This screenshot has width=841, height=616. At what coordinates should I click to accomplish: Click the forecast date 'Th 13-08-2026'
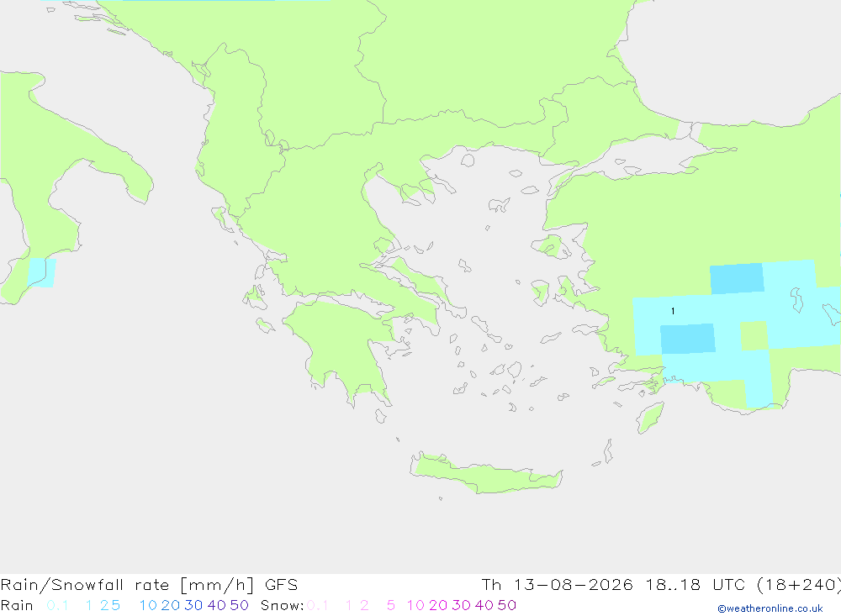[x=557, y=584]
